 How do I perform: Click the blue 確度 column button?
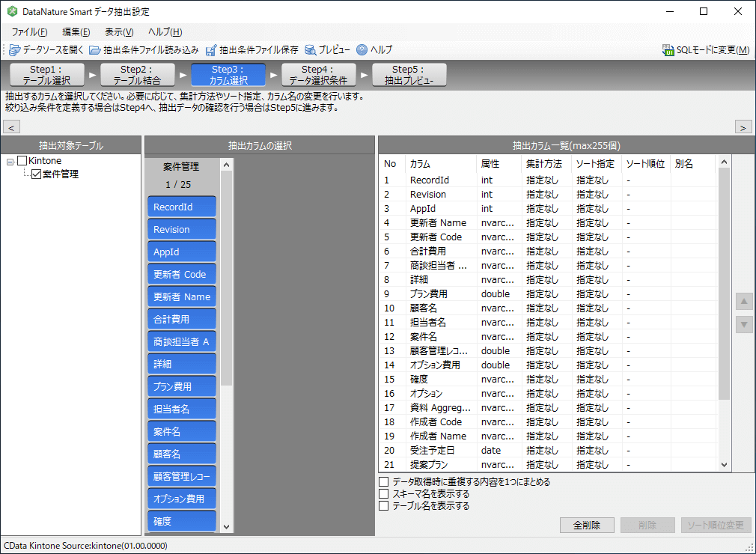coord(182,521)
